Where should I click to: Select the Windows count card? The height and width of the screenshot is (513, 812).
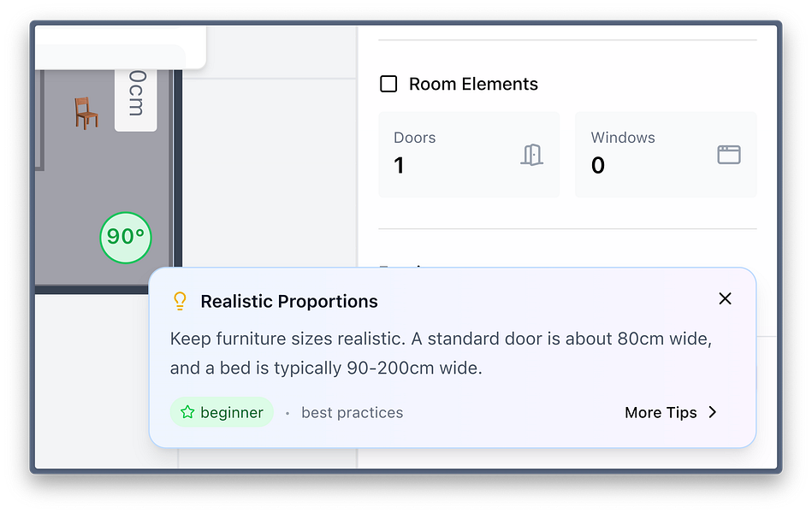coord(666,154)
